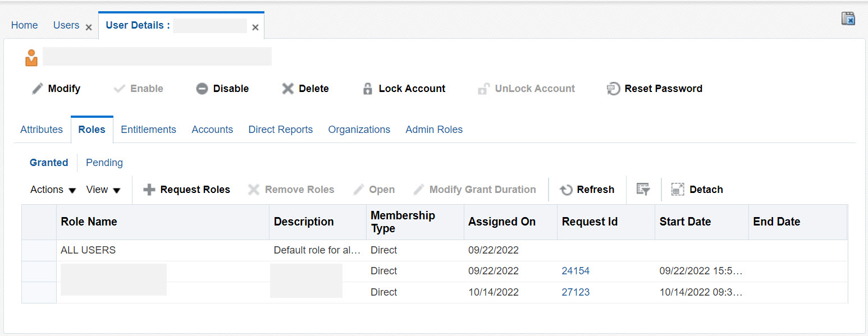This screenshot has width=868, height=336.
Task: Expand the Actions menu chevron
Action: (x=72, y=190)
